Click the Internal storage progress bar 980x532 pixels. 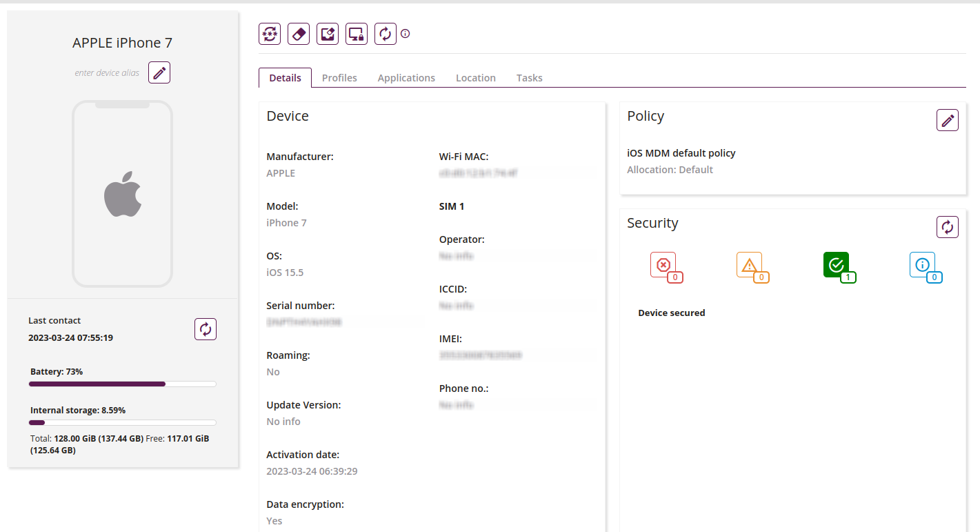coord(123,422)
